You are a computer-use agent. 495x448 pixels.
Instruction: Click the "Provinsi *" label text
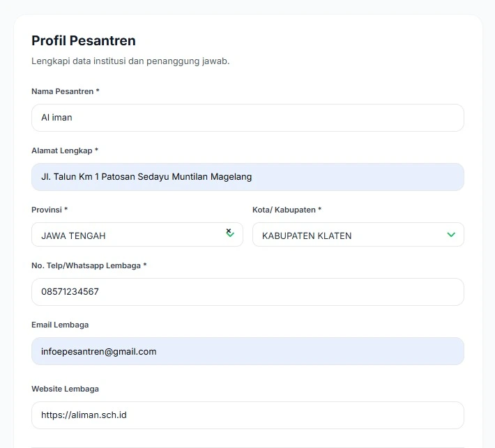(49, 210)
